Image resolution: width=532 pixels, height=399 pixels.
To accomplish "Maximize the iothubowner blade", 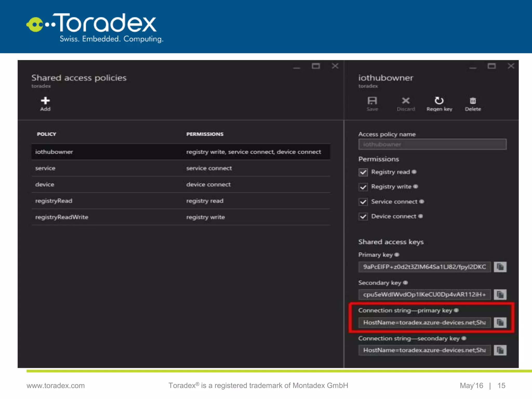I will pos(491,66).
